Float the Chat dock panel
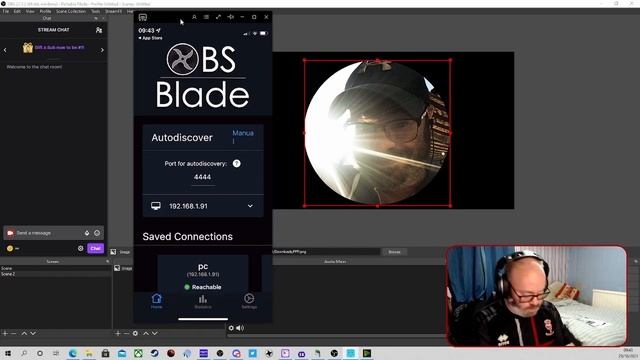Image resolution: width=640 pixels, height=360 pixels. (96, 18)
